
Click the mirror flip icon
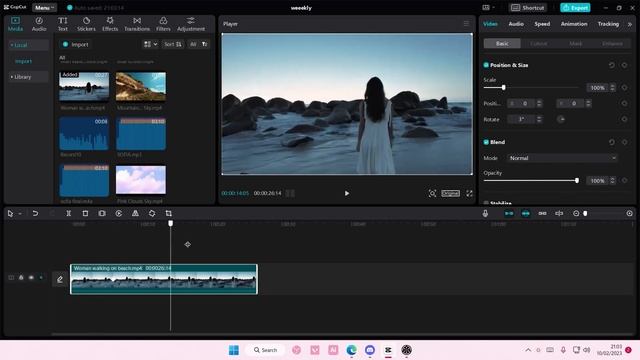[x=135, y=213]
